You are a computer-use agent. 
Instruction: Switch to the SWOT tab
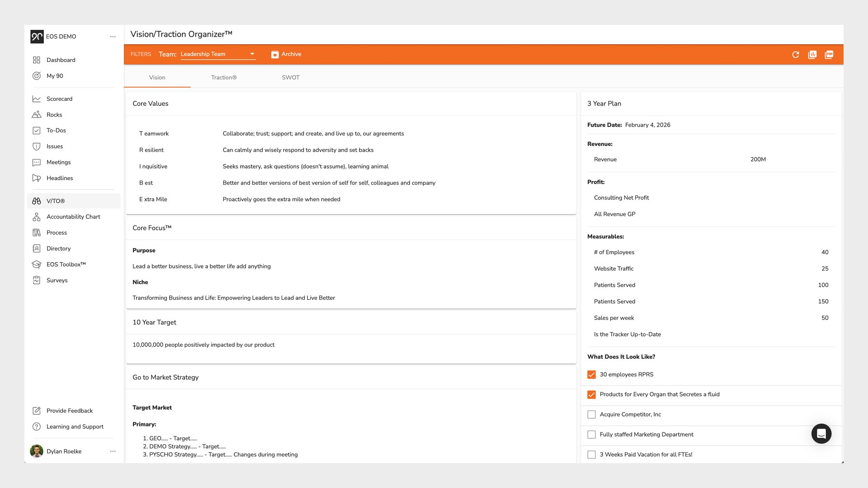click(x=291, y=78)
